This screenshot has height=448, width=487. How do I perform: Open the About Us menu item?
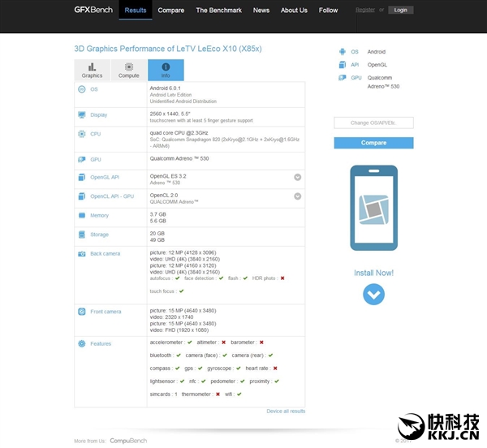(294, 11)
